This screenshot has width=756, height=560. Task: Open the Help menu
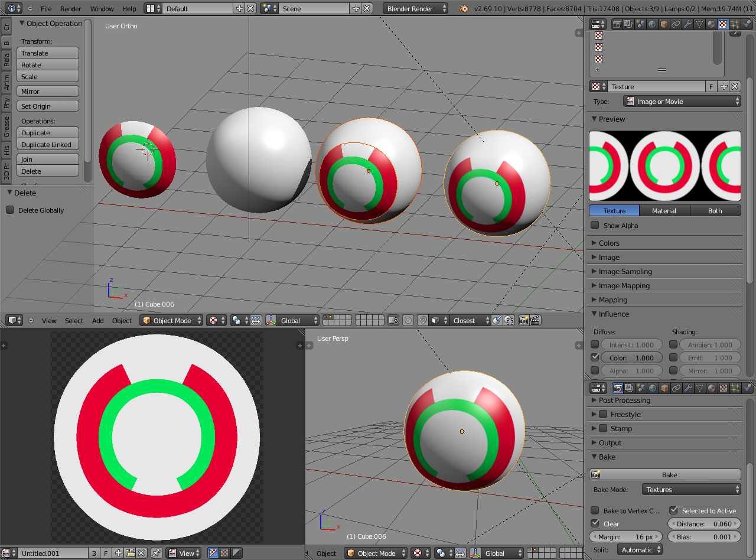(129, 9)
